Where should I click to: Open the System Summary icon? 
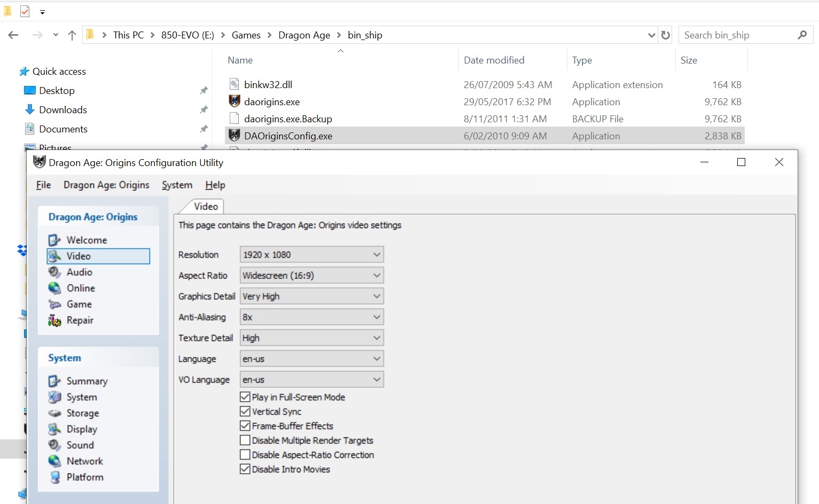tap(54, 381)
